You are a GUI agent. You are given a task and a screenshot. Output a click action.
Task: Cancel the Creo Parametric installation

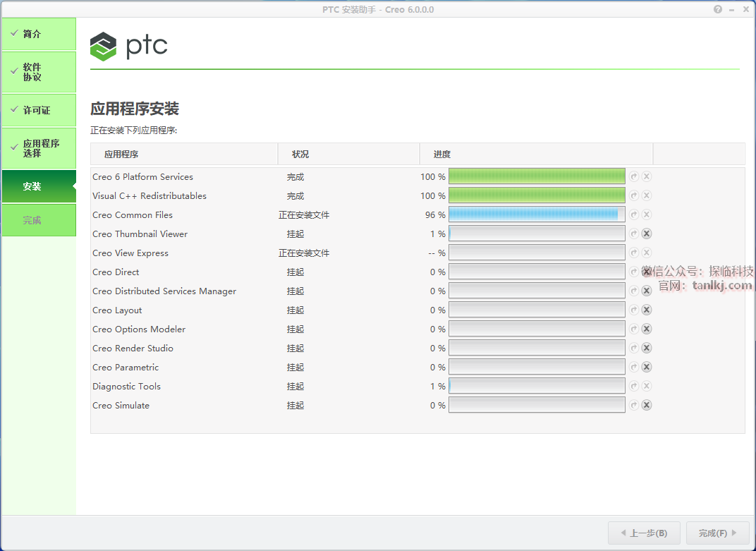click(647, 368)
